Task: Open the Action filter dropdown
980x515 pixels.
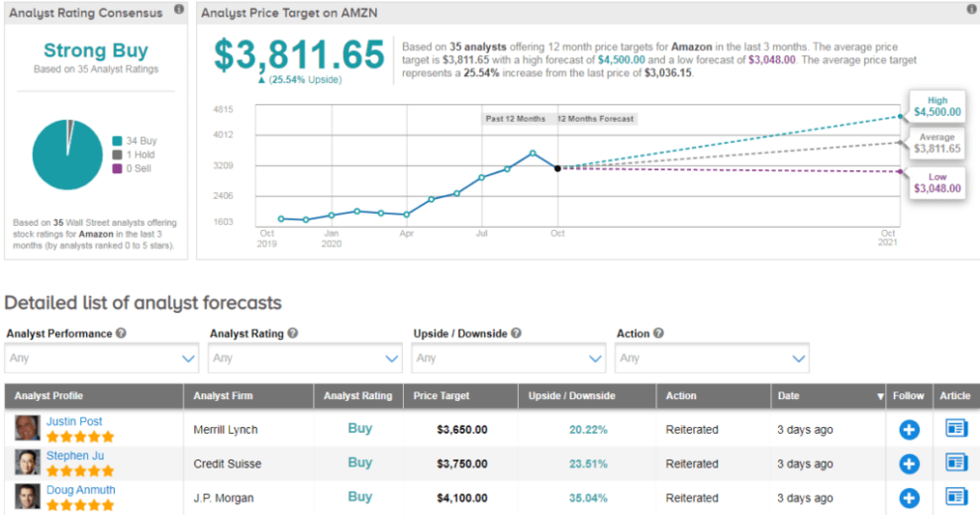Action: pos(712,359)
